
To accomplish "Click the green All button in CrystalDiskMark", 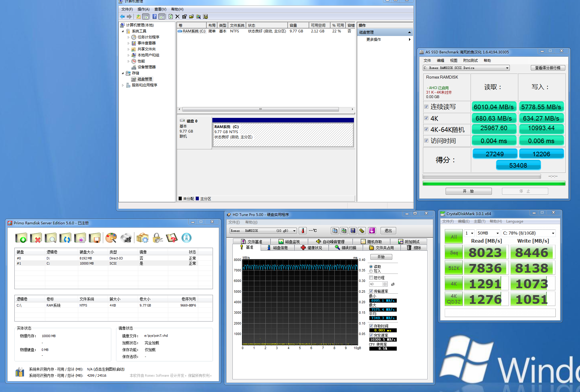I will 454,237.
